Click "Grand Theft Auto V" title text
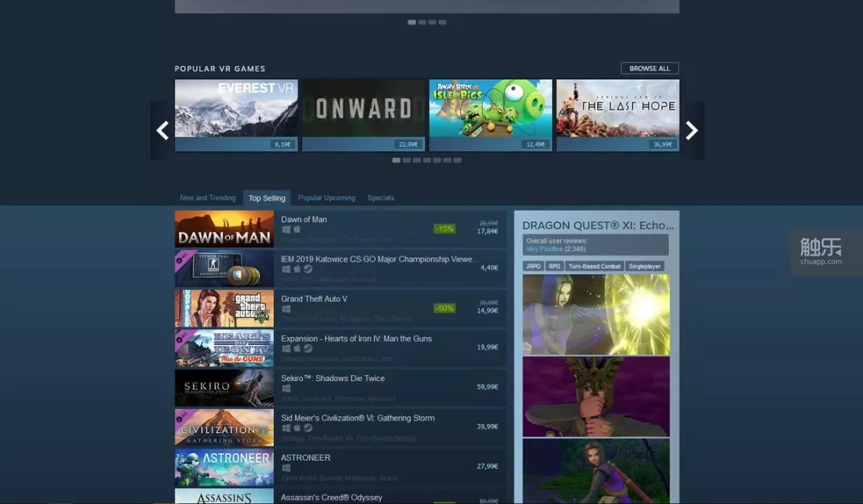The height and width of the screenshot is (504, 863). tap(314, 299)
